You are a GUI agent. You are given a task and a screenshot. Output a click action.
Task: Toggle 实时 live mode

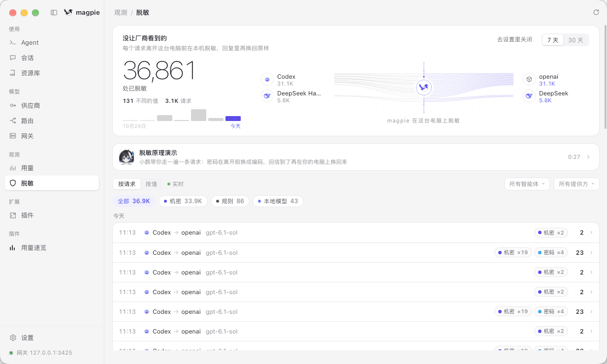175,184
